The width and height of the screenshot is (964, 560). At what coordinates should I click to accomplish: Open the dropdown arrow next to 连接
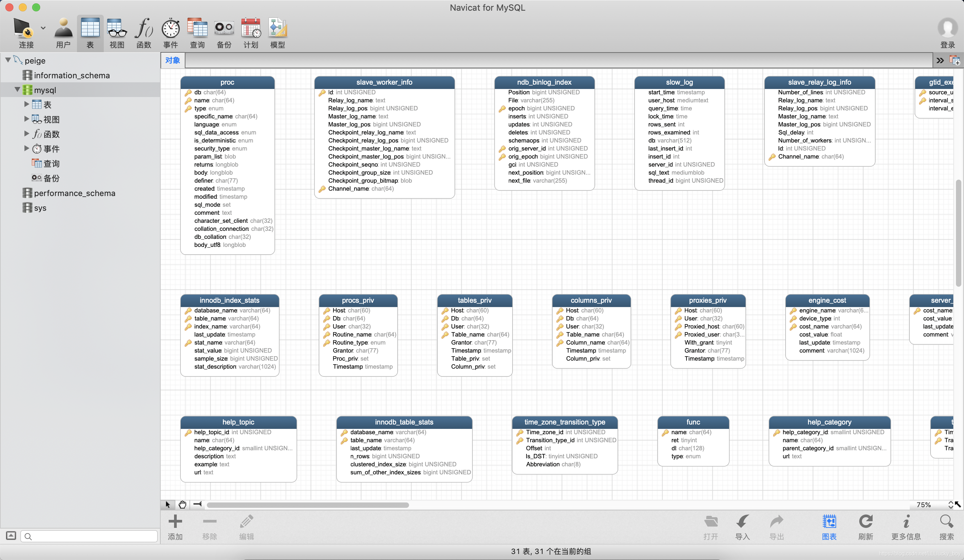point(43,28)
